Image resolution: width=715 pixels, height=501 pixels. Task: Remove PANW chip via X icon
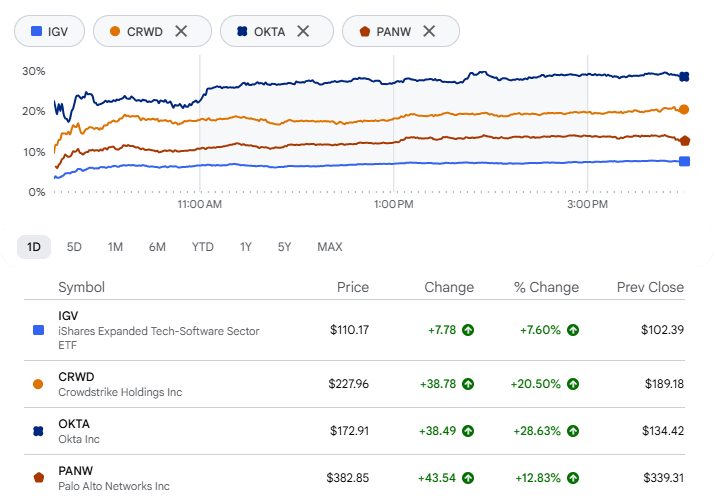429,31
